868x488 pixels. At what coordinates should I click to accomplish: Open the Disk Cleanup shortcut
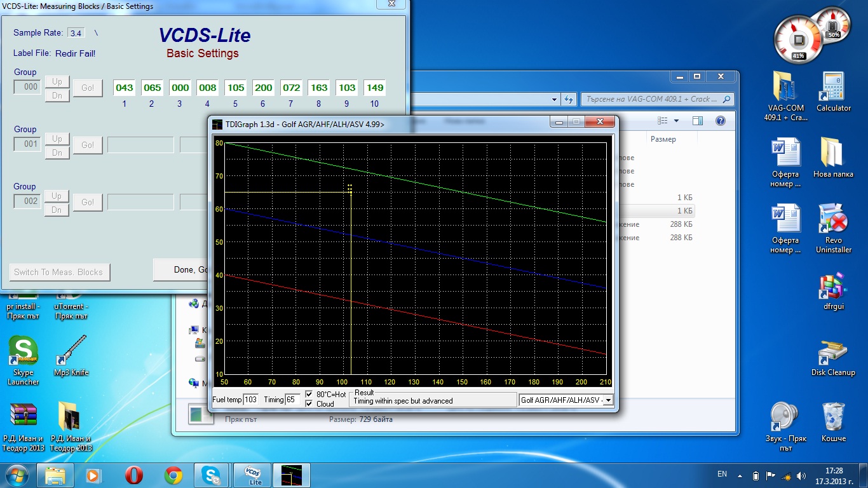pos(833,355)
